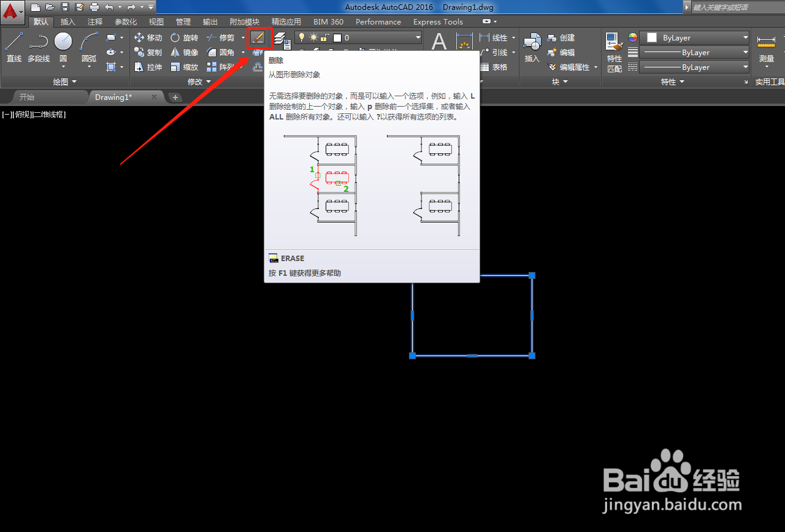The height and width of the screenshot is (532, 785).
Task: Click the Fillet (圆角) tool
Action: 220,52
